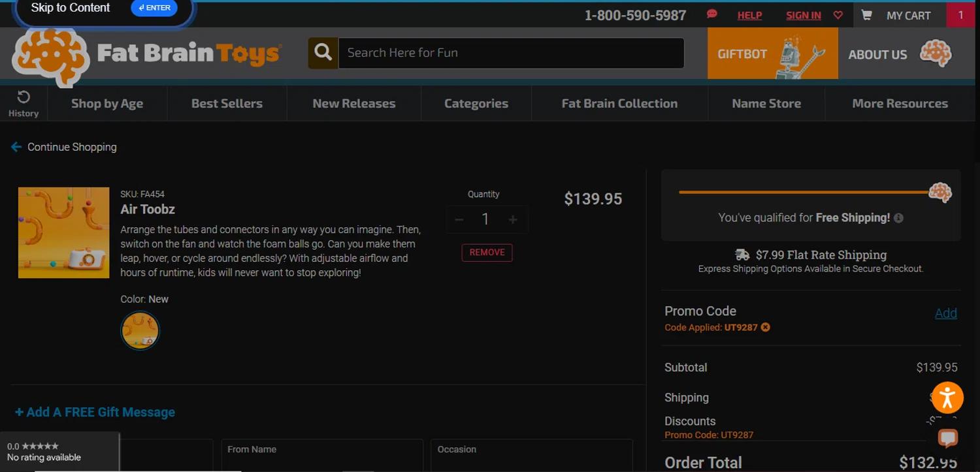Screen dimensions: 980x472
Task: Open About Us
Action: [x=877, y=55]
